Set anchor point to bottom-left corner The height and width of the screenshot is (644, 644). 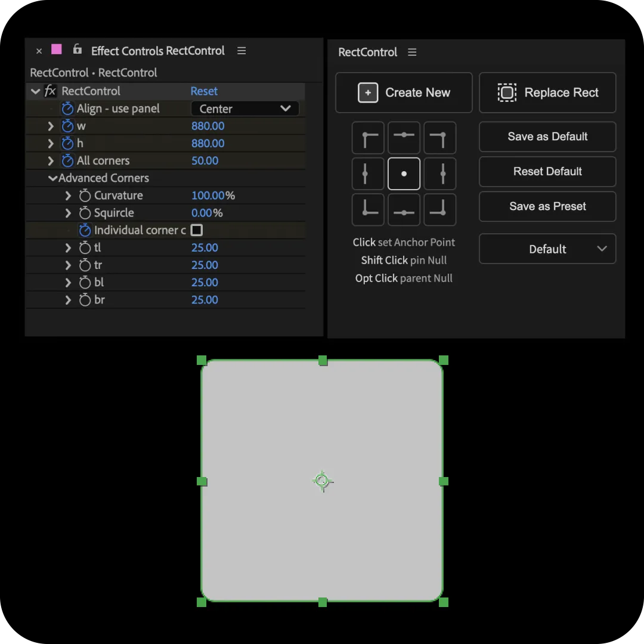coord(368,209)
